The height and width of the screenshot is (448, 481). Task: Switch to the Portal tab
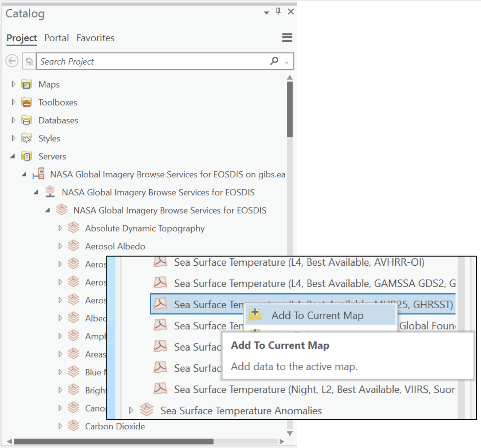tap(57, 38)
